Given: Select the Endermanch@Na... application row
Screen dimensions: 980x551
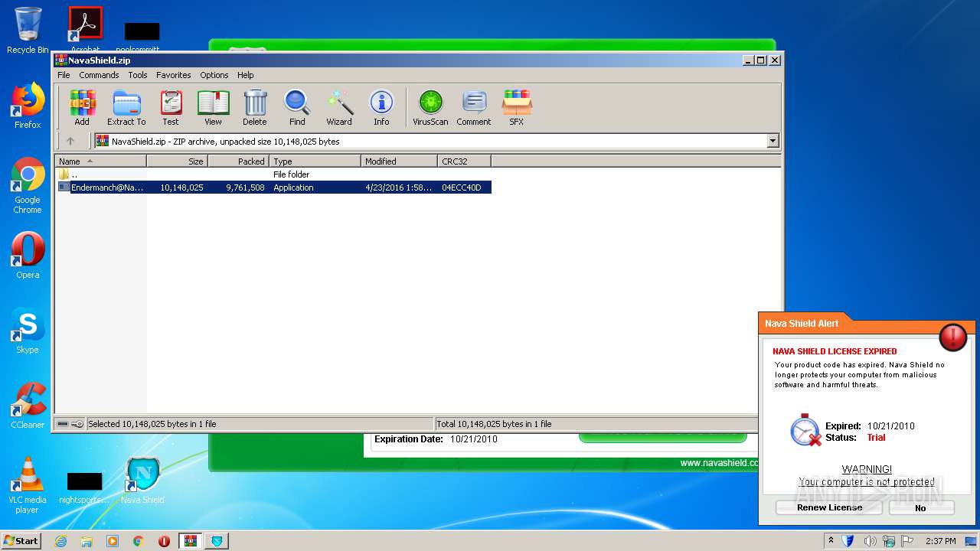Looking at the screenshot, I should 273,187.
